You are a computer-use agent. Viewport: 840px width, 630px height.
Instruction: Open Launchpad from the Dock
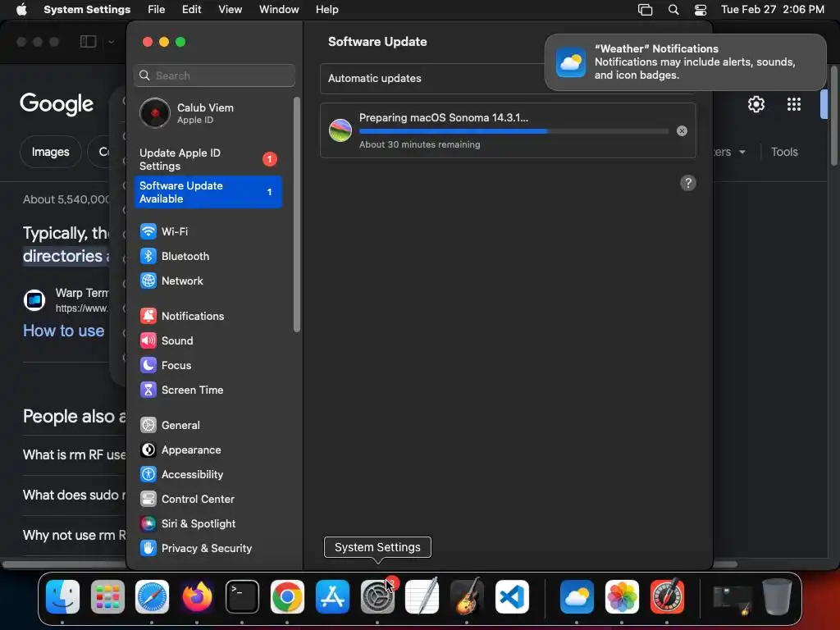[107, 597]
